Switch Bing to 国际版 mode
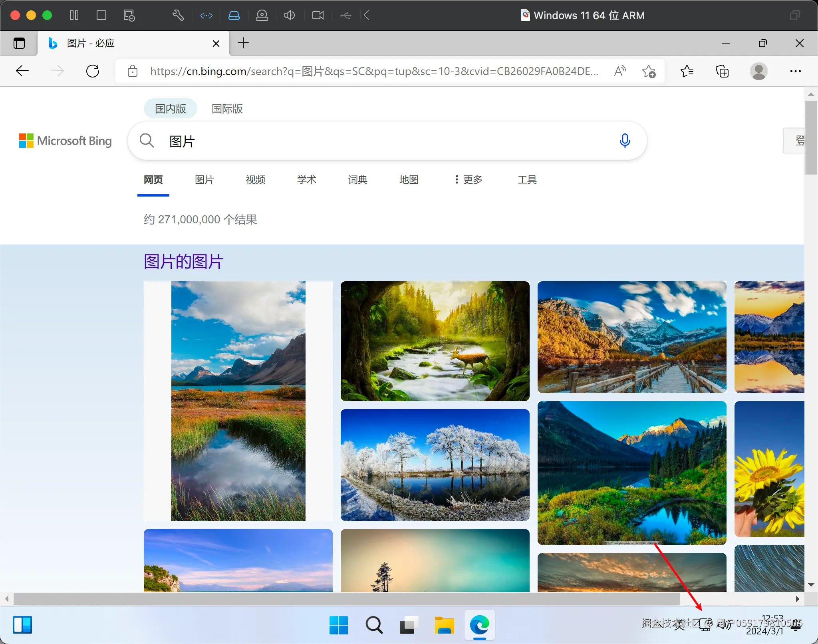This screenshot has width=818, height=644. 226,108
